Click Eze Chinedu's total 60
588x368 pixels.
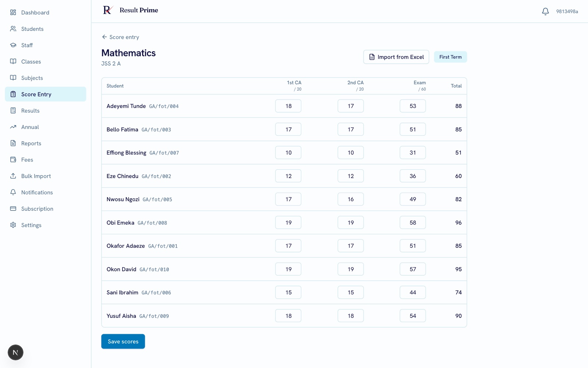458,176
